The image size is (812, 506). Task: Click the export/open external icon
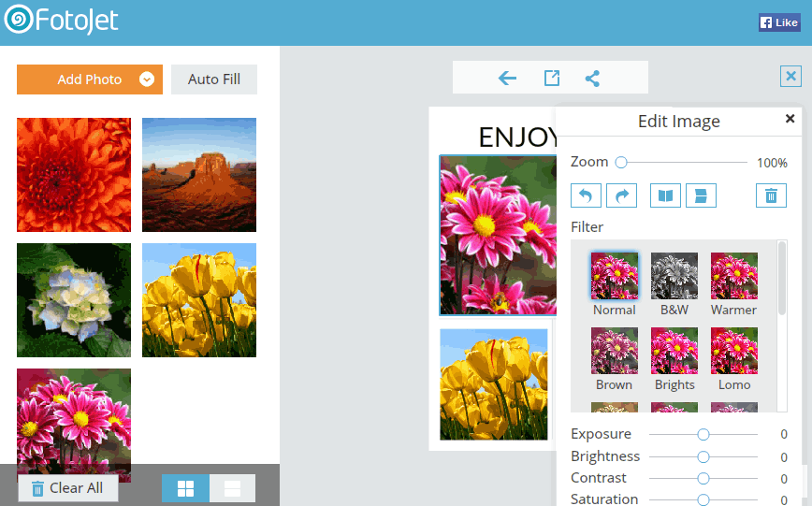(x=552, y=79)
